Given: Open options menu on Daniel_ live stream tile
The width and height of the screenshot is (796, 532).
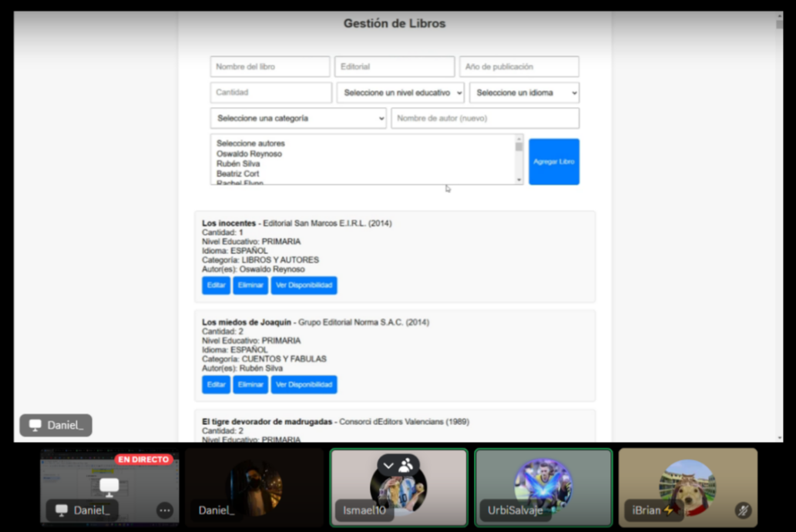Looking at the screenshot, I should click(x=164, y=510).
